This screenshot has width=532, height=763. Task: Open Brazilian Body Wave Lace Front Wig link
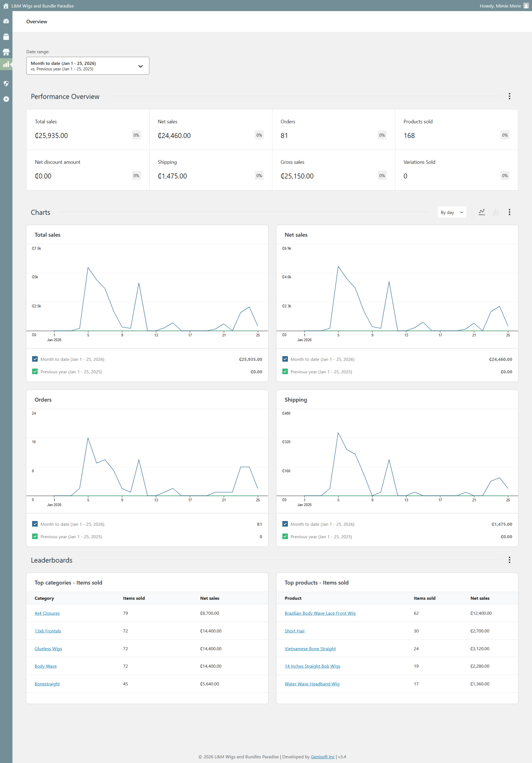pyautogui.click(x=320, y=613)
